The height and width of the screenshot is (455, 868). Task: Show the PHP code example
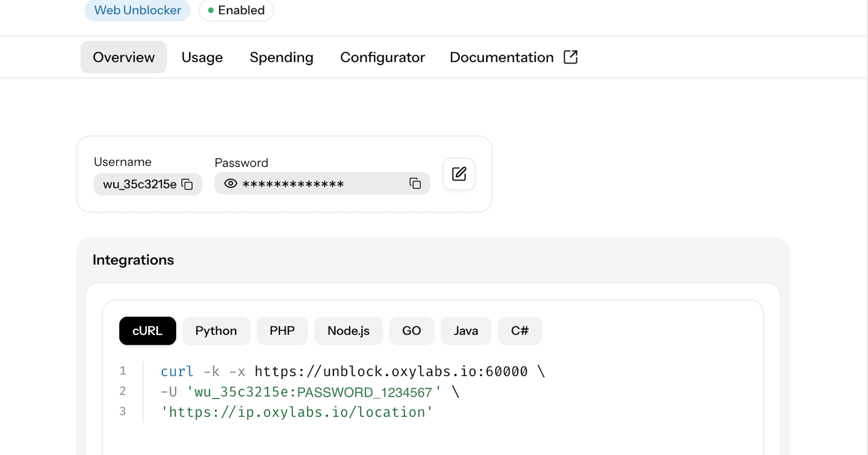[282, 331]
